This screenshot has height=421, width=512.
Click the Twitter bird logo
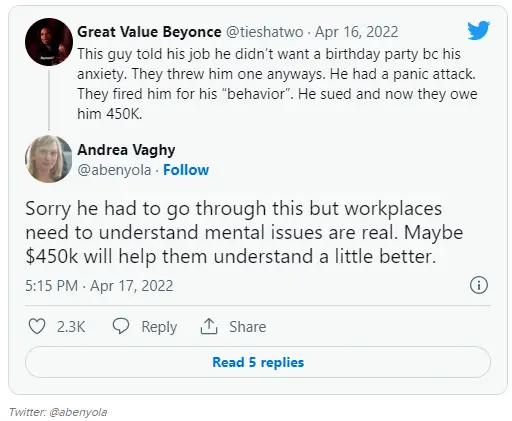pos(478,30)
